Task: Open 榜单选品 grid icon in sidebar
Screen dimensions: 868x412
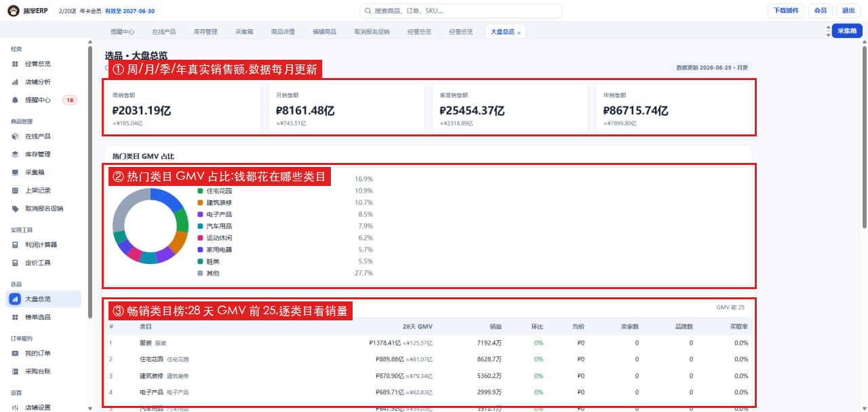Action: [x=15, y=317]
